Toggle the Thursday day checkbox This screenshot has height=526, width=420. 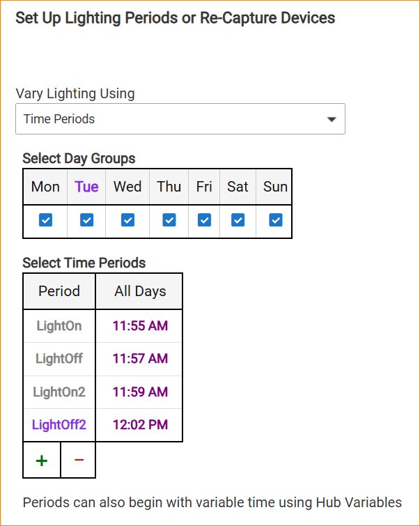click(169, 220)
